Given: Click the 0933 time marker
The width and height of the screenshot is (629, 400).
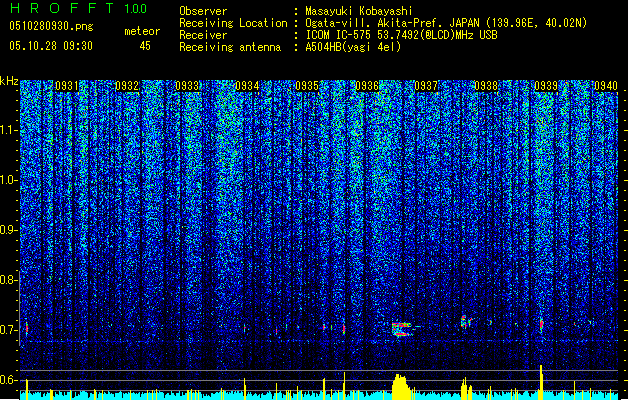Looking at the screenshot, I should click(187, 86).
